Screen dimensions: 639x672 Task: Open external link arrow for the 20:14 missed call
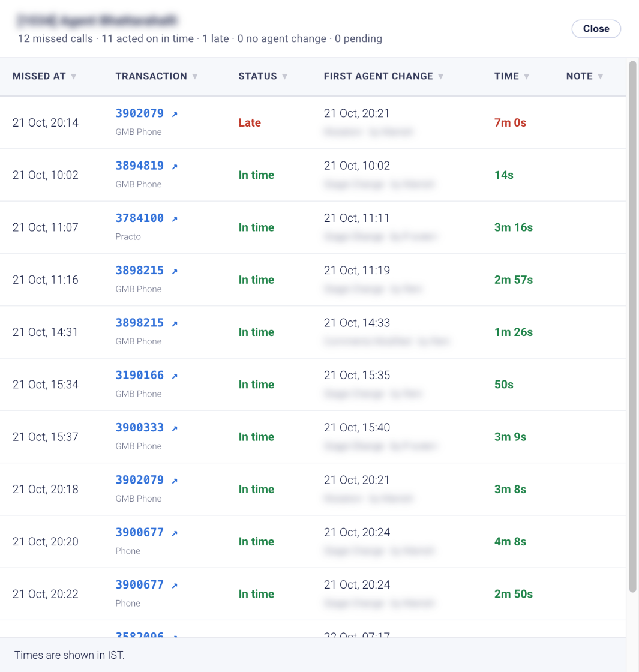tap(175, 114)
